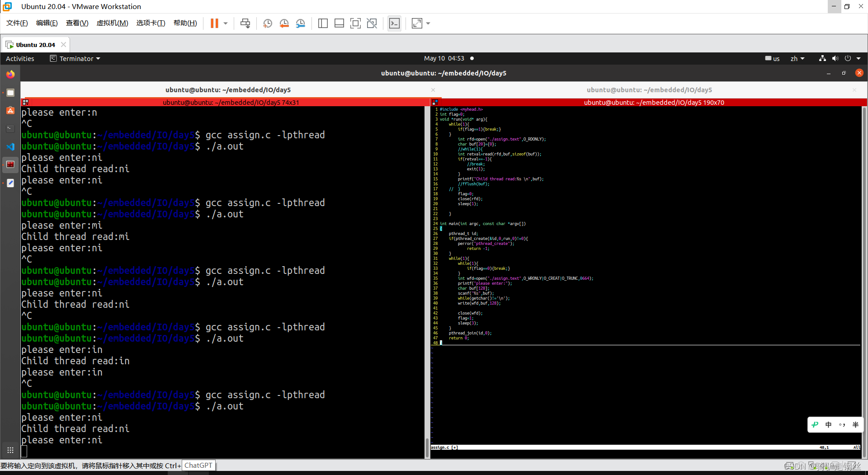Open the power options arrow next to pause
The image size is (868, 475).
point(225,23)
